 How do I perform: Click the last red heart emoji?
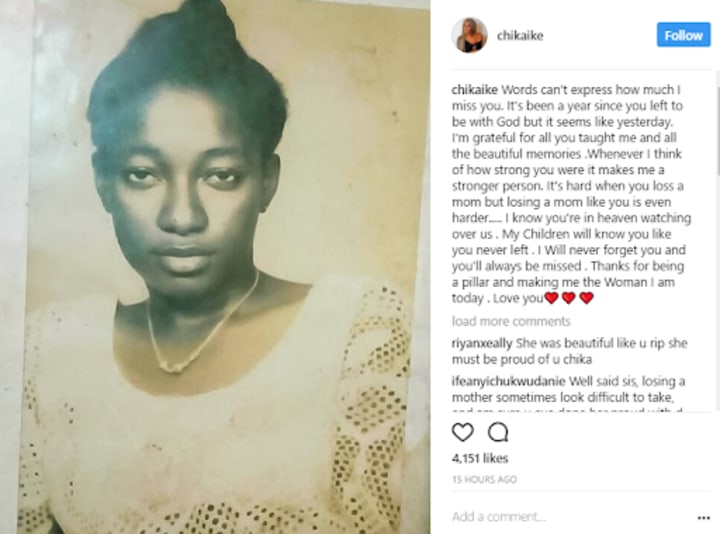(x=586, y=298)
